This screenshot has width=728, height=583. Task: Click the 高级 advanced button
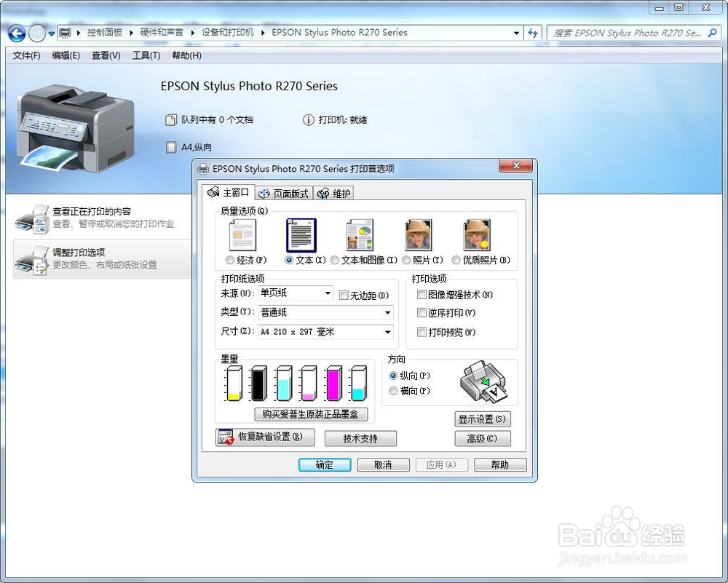(x=483, y=438)
